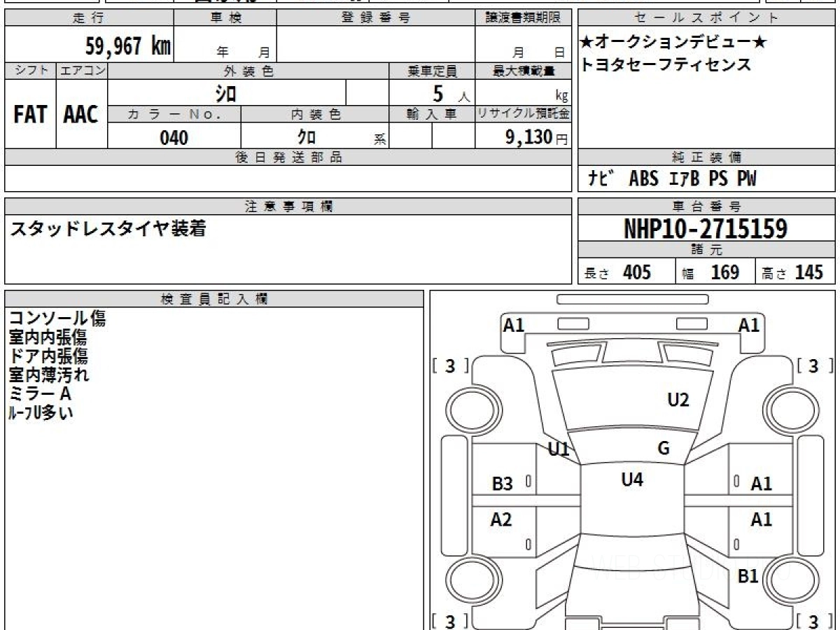The width and height of the screenshot is (840, 630).
Task: Click the U2 mark on the hood
Action: click(x=678, y=400)
